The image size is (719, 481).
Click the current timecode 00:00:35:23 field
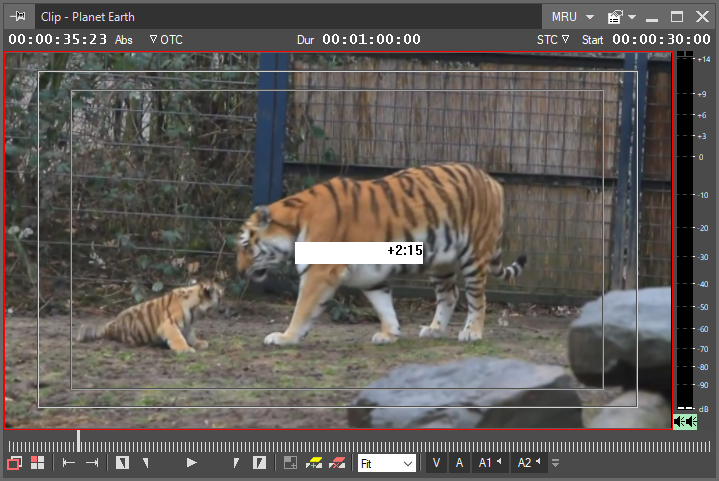point(58,40)
